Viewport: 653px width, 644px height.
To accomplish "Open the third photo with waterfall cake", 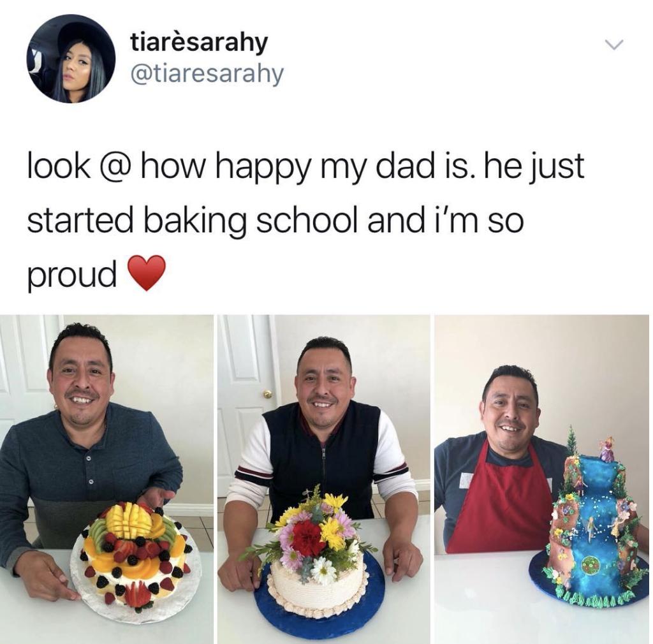I will click(x=542, y=479).
